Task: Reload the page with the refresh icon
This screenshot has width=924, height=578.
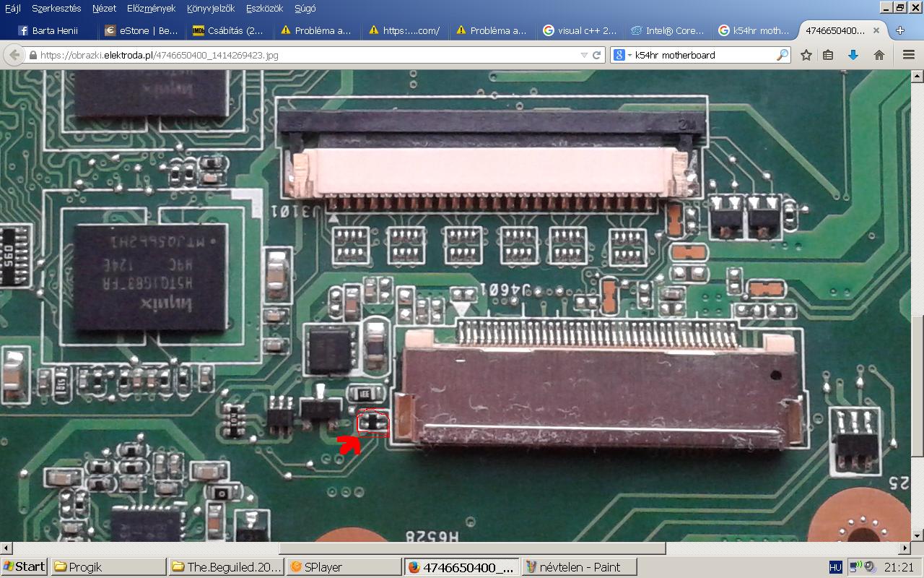Action: click(597, 55)
